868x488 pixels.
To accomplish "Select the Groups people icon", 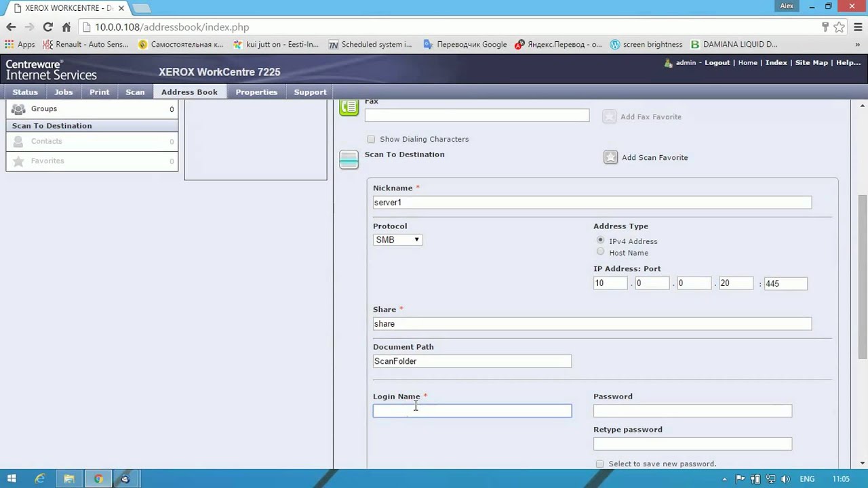I will [18, 108].
